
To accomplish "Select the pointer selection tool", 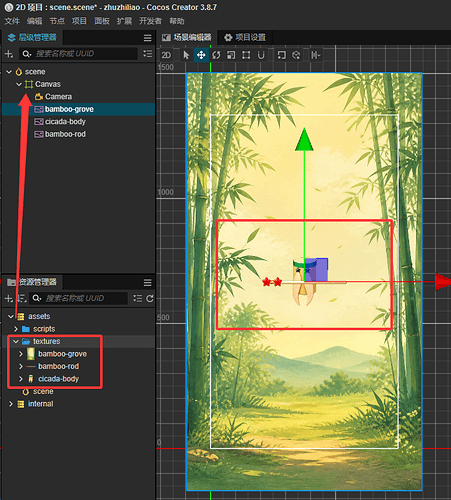I will pos(186,55).
